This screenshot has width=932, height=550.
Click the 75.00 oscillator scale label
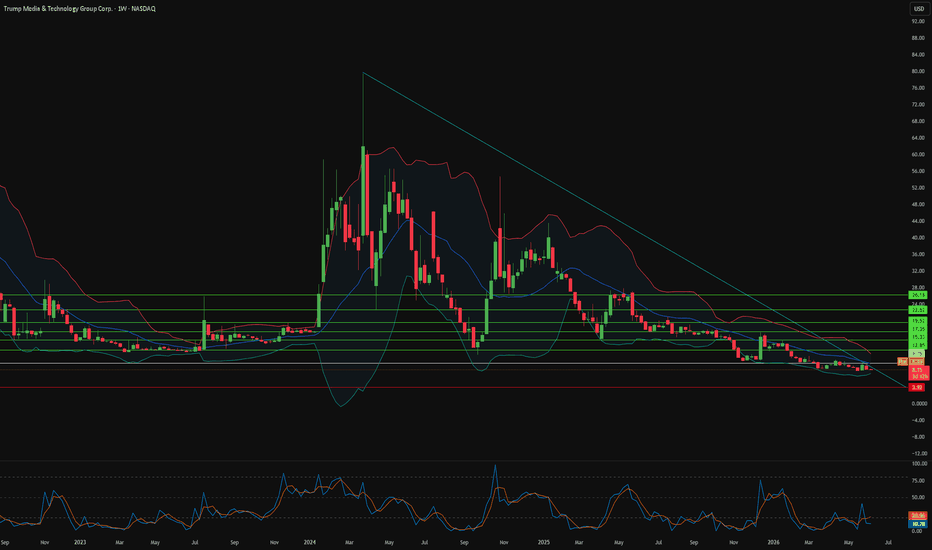tap(918, 480)
